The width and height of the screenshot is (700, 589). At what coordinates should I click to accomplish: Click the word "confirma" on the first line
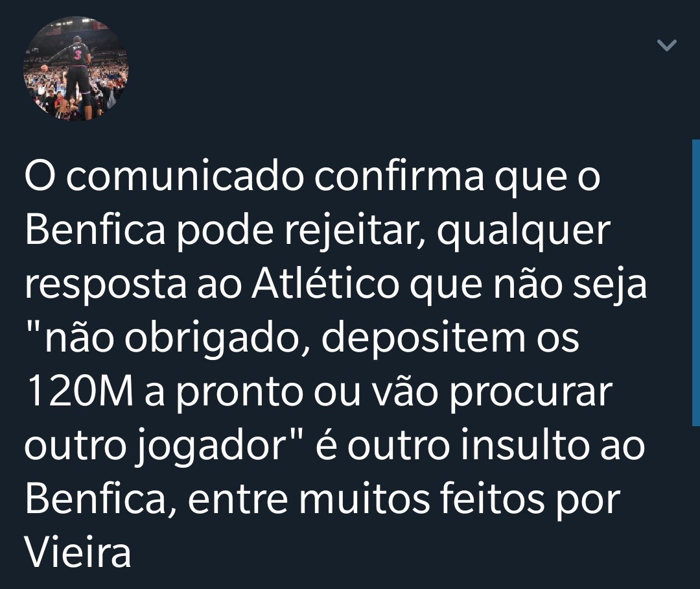click(399, 176)
